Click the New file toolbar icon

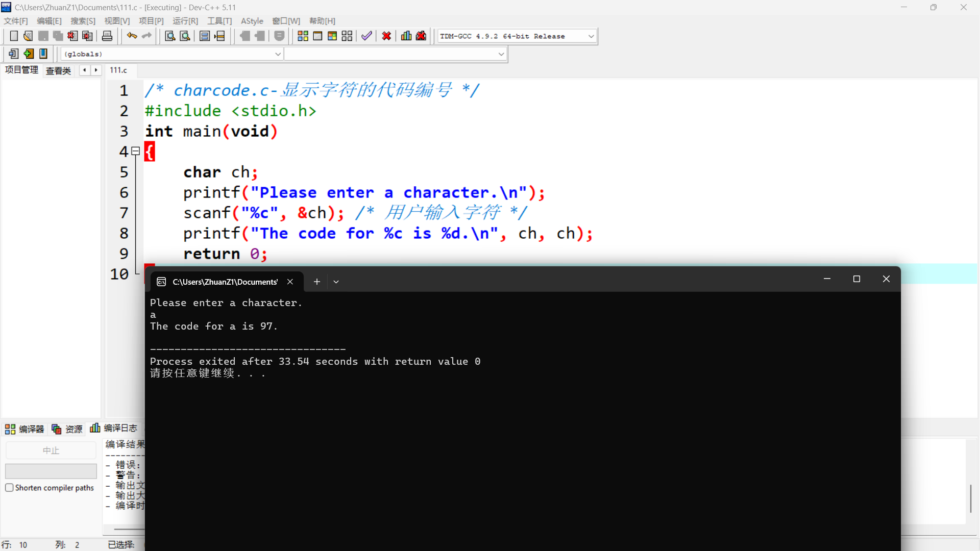click(14, 36)
